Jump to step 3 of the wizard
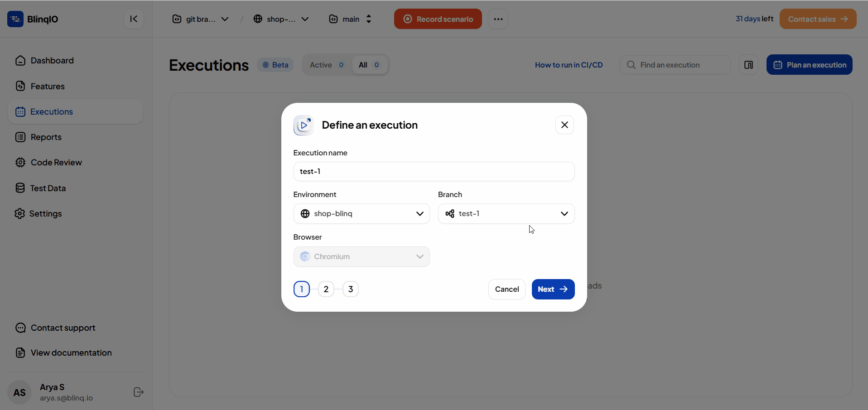 pyautogui.click(x=351, y=289)
